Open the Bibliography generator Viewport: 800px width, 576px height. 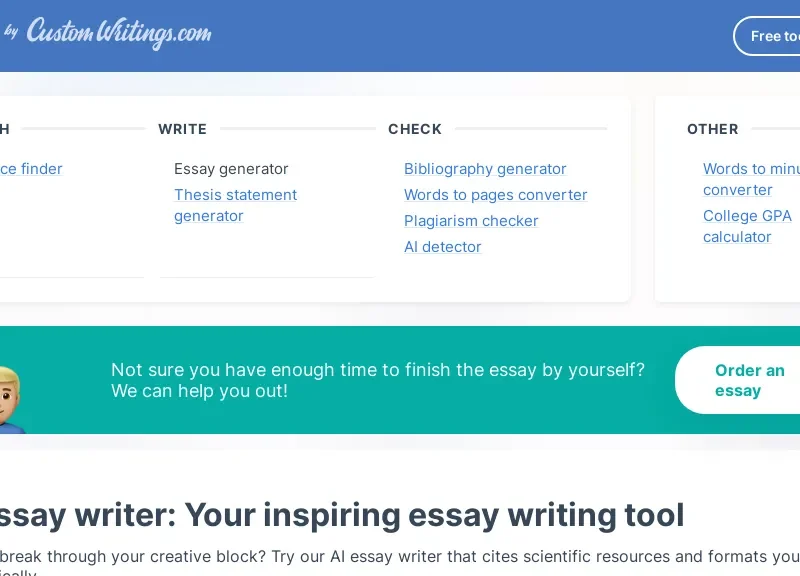[485, 169]
